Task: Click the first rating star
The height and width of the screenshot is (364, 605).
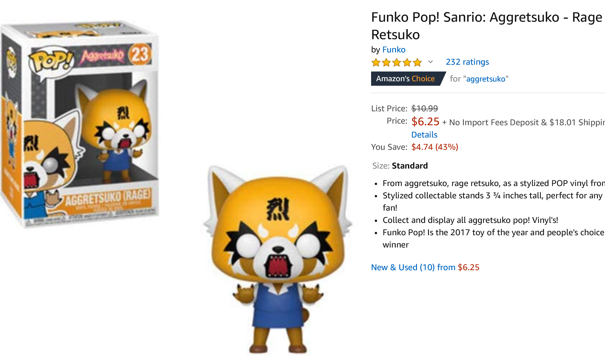Action: coord(376,62)
